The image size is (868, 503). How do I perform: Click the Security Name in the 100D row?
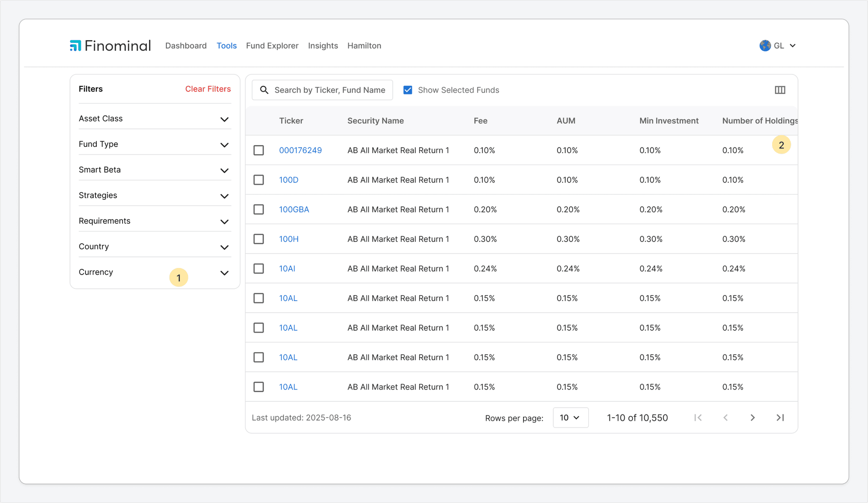(398, 180)
